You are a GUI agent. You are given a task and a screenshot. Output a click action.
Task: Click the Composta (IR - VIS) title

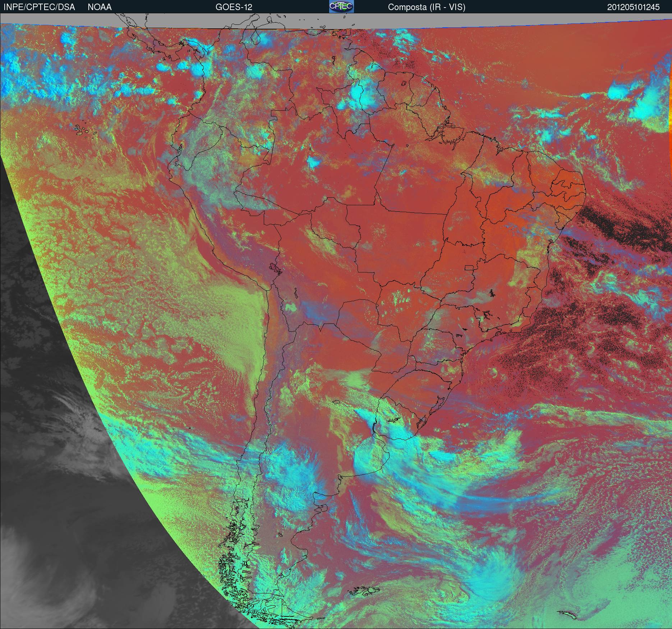pyautogui.click(x=427, y=7)
